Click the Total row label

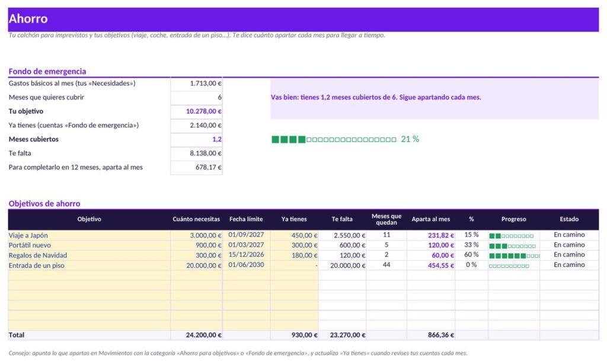[x=89, y=335]
